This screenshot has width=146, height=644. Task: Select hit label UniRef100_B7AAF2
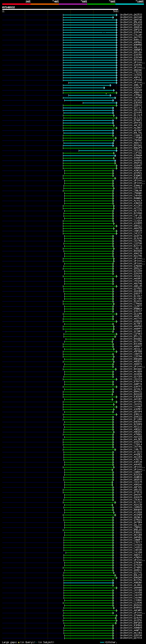coord(131,120)
